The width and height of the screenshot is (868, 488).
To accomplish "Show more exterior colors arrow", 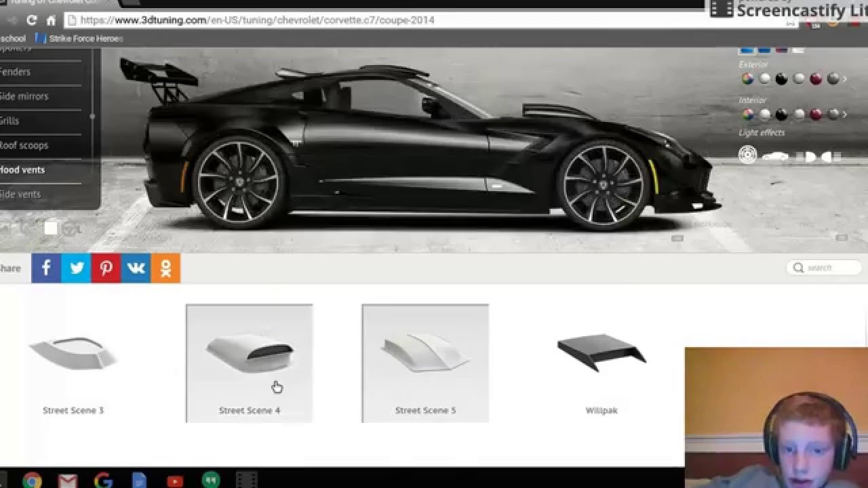I will coord(845,79).
